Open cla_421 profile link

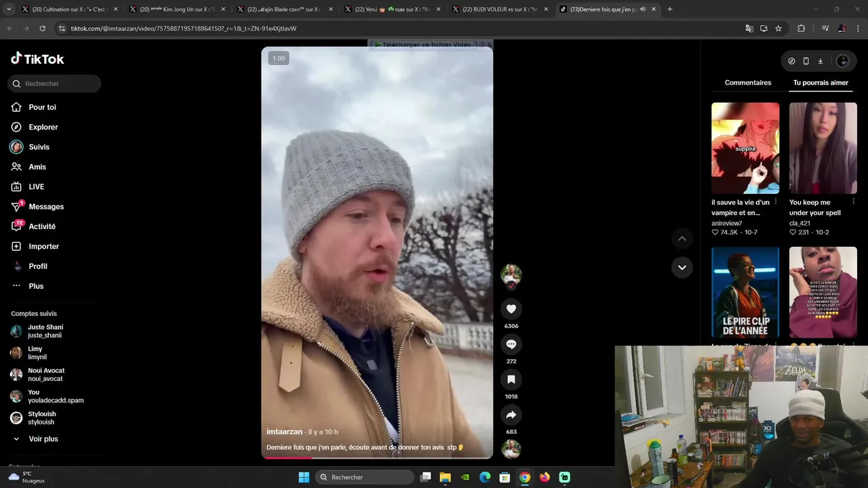click(x=800, y=223)
